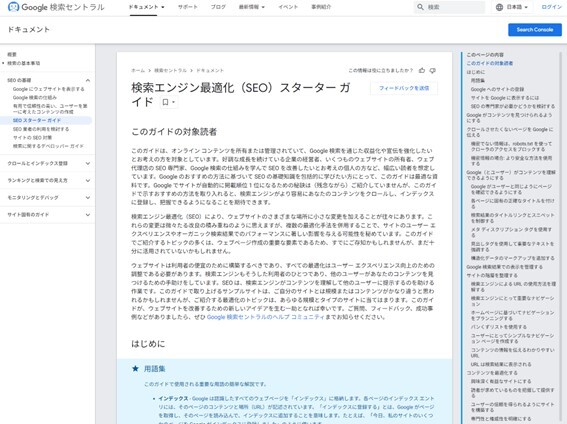Viewport: 567px width, 424px height.
Task: Jump to サイトを Google に表示するには in contents
Action: 505,98
